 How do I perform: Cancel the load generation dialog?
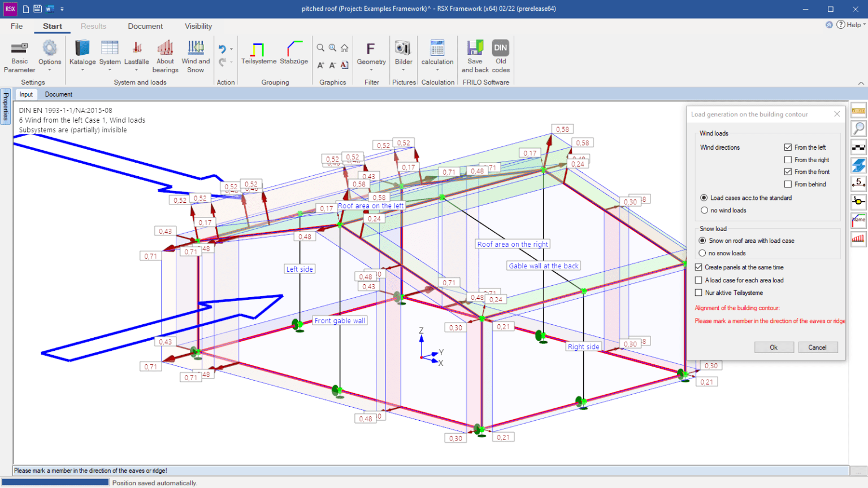tap(817, 347)
